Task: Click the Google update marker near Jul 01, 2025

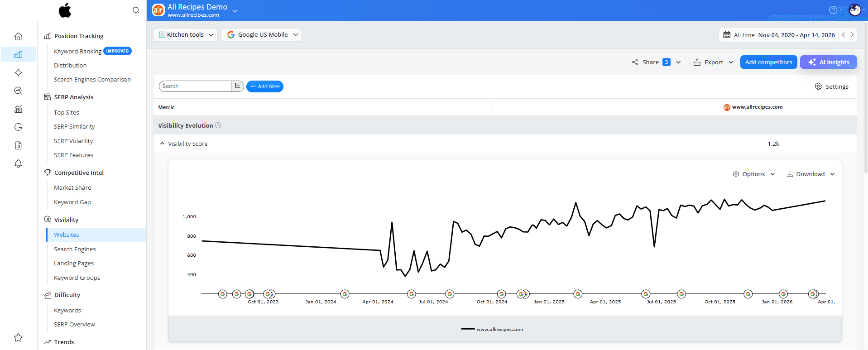Action: 646,294
